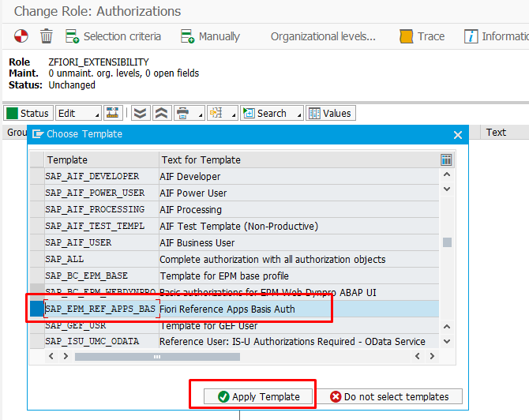Select the SAP_ALL template row
The width and height of the screenshot is (529, 420).
pos(234,259)
